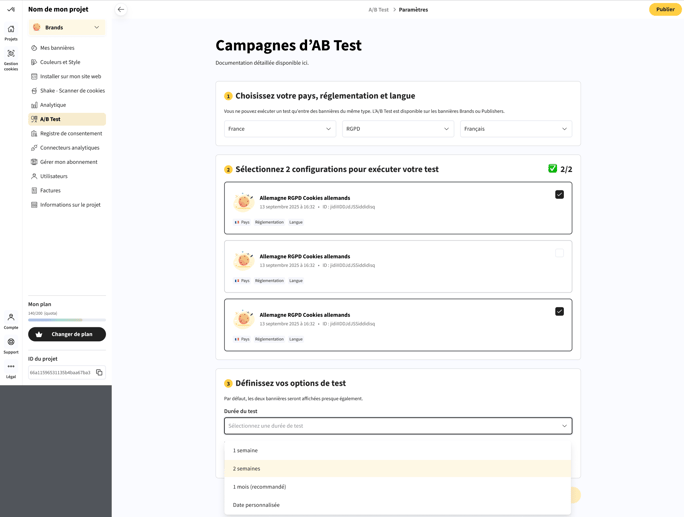Open Informations sur le projet item
This screenshot has height=517, width=684.
click(67, 205)
